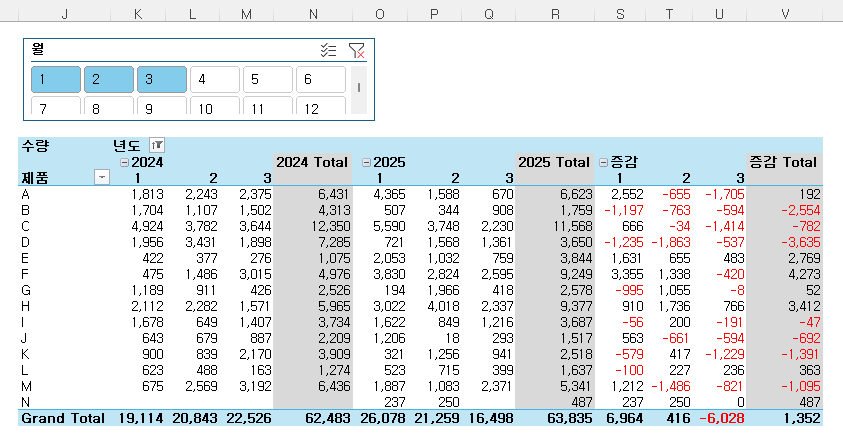Toggle slicer month 1 button
Screen dimensions: 843x434
(x=56, y=80)
